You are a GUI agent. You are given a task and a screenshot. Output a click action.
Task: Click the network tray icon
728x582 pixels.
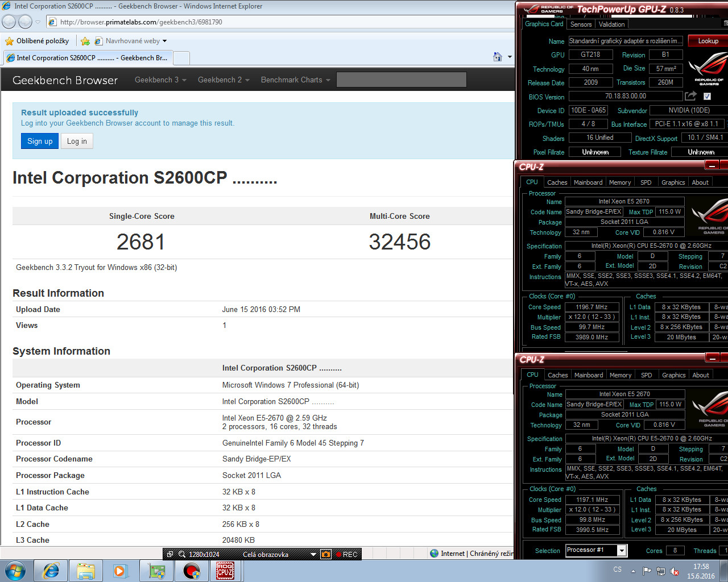[x=661, y=571]
